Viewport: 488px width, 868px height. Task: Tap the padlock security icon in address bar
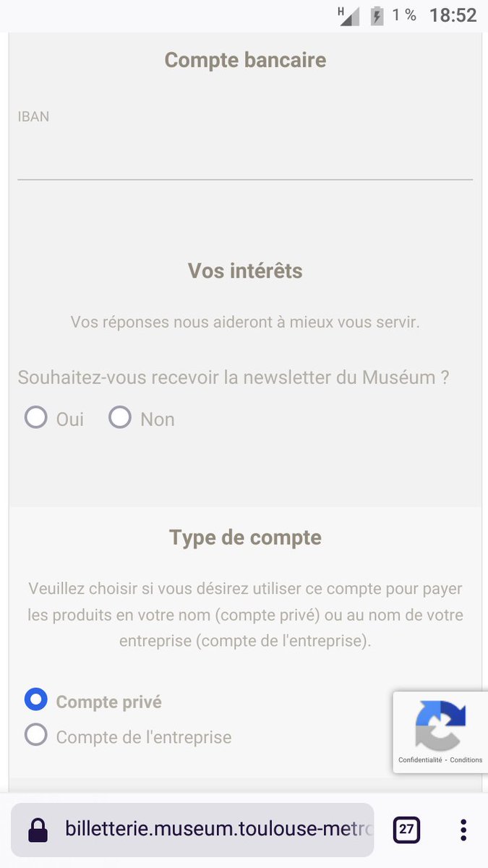[38, 830]
